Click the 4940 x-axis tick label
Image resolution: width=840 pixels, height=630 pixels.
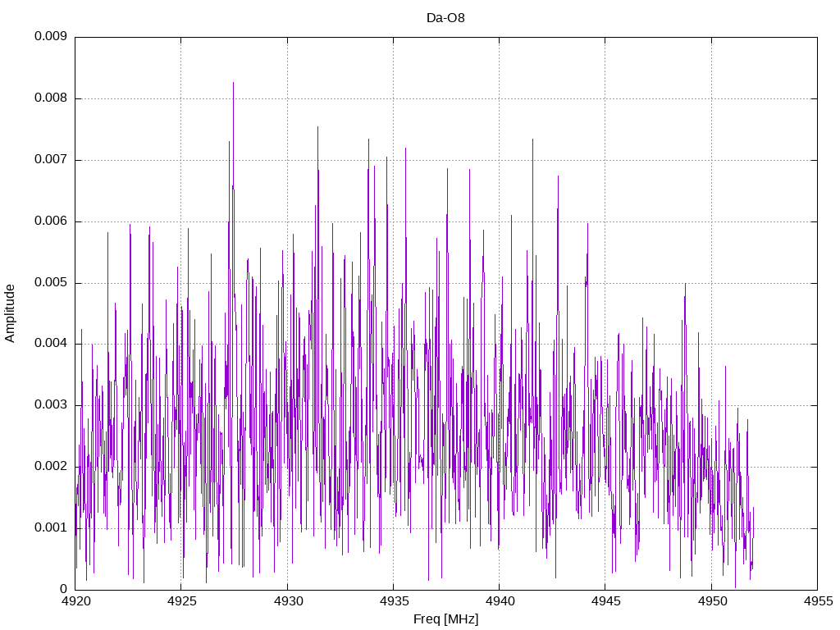500,601
